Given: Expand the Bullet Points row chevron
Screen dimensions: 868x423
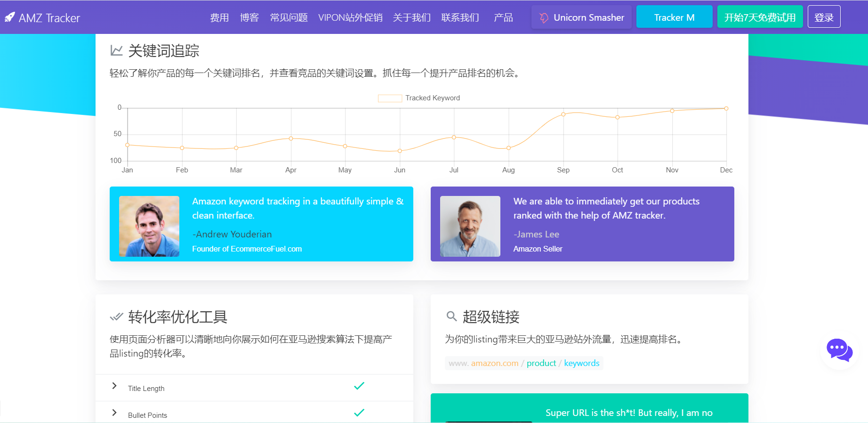Looking at the screenshot, I should pos(114,413).
